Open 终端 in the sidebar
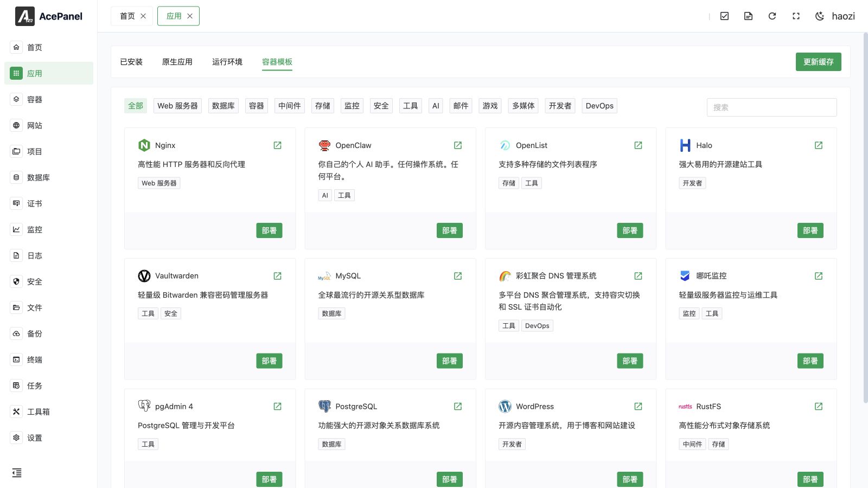Viewport: 868px width, 488px height. [x=49, y=359]
